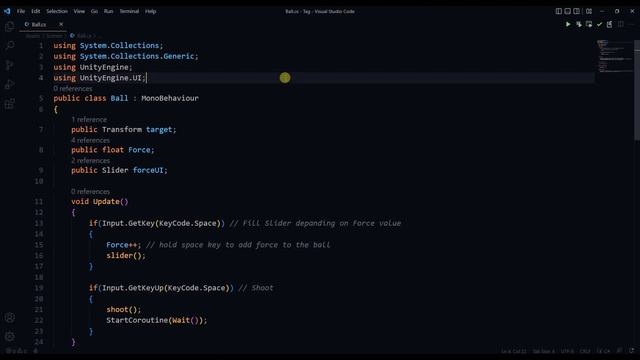The width and height of the screenshot is (640, 360).
Task: Open the Help menu
Action: click(x=151, y=11)
